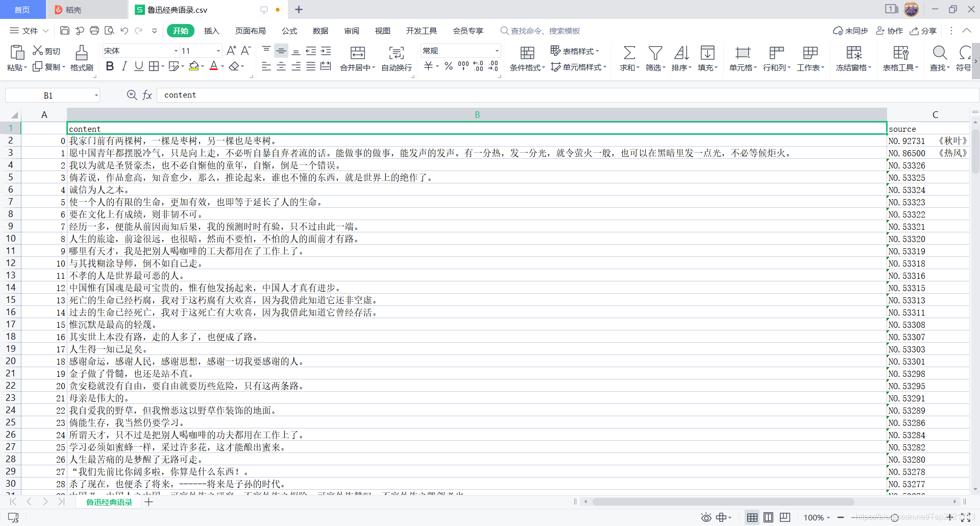Click the Table Tools icon
Screen dimensions: 980x526
click(x=901, y=53)
